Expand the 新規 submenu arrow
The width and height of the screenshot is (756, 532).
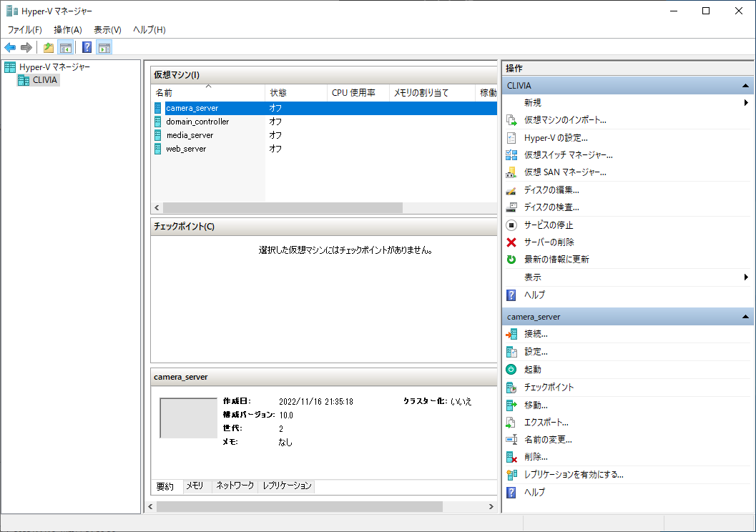[x=745, y=103]
